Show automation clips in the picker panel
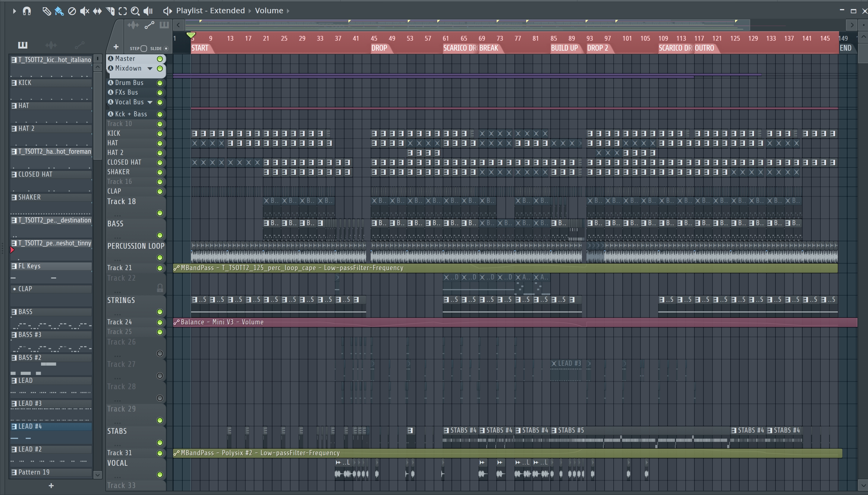The image size is (868, 495). pos(80,45)
